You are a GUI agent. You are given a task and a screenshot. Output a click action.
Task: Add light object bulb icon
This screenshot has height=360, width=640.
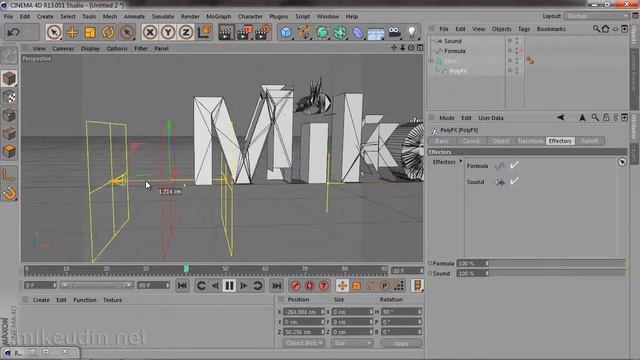click(412, 32)
